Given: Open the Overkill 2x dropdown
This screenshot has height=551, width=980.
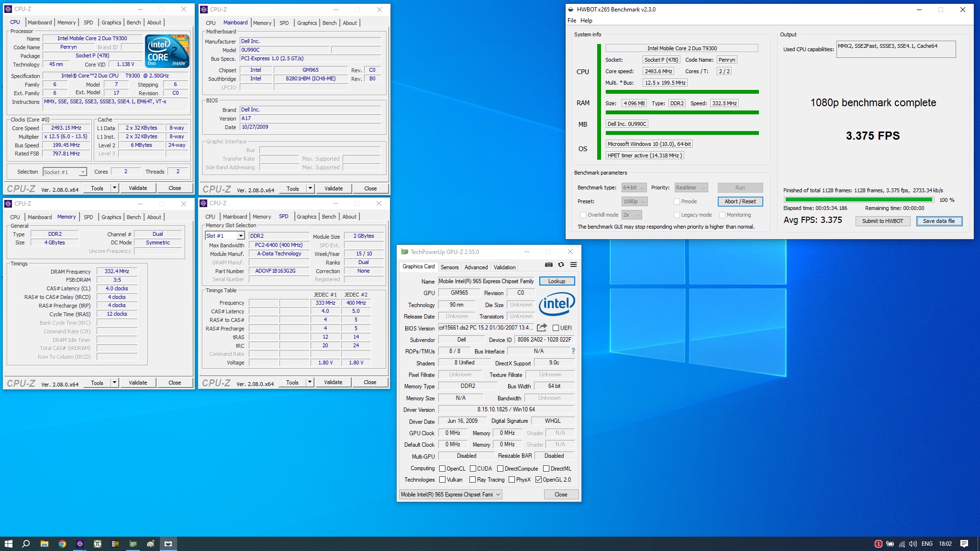Looking at the screenshot, I should tap(632, 215).
